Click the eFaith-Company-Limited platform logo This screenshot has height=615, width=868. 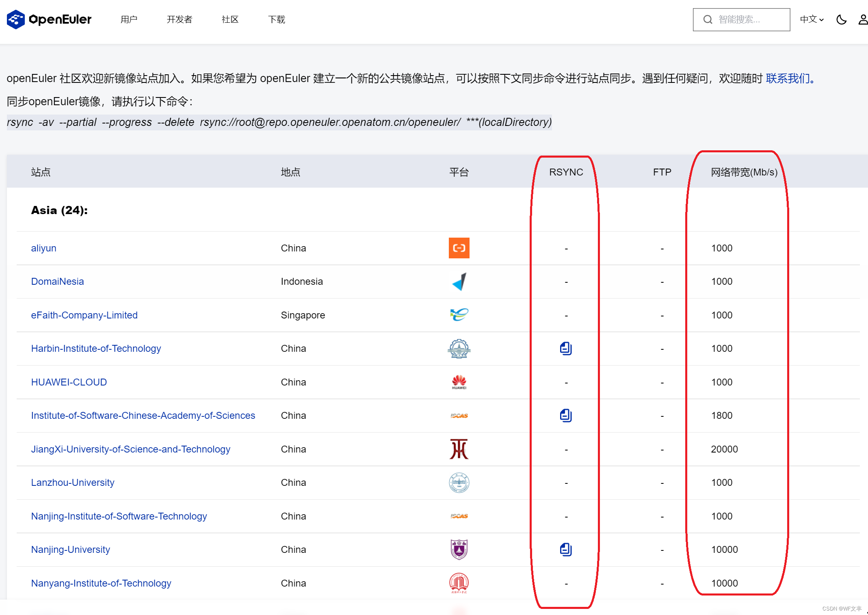coord(459,315)
